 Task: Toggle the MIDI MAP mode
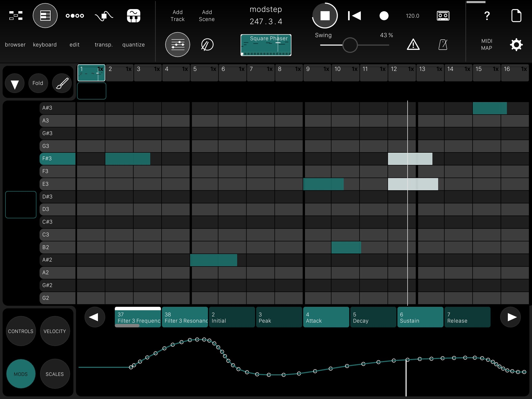pyautogui.click(x=487, y=44)
